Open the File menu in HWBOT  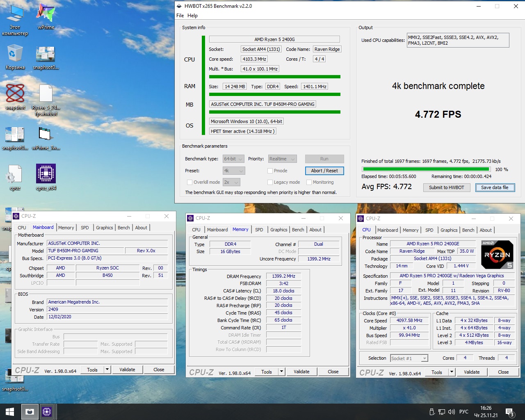(x=180, y=16)
